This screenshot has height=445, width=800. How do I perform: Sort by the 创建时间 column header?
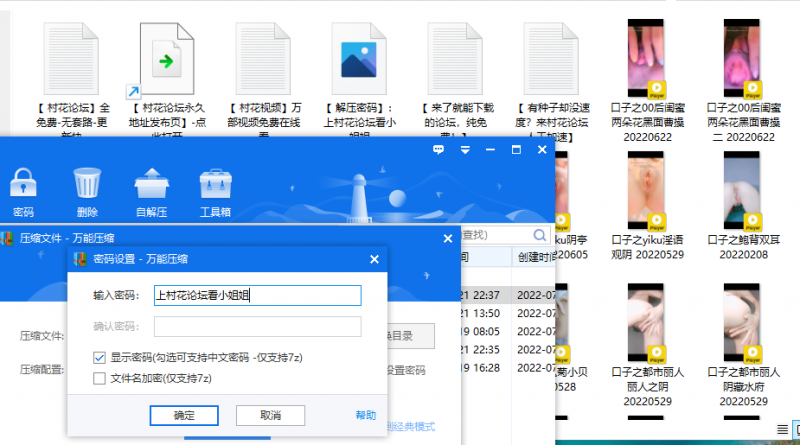[535, 258]
